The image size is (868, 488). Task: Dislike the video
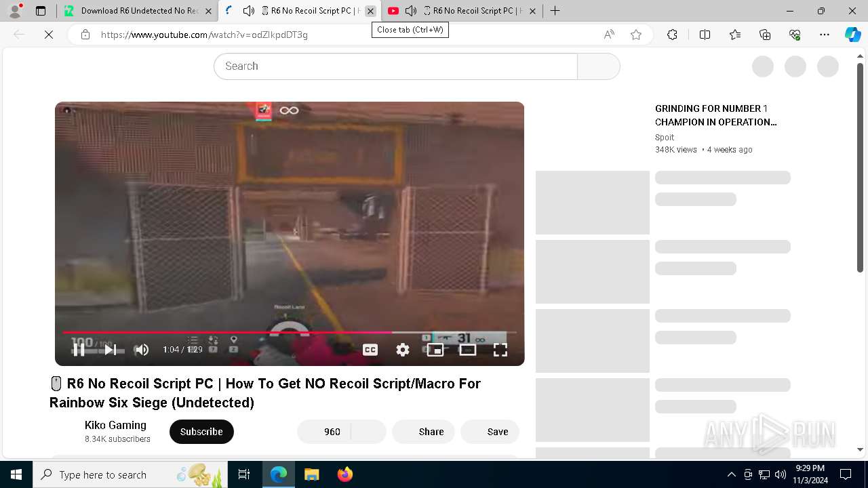click(x=369, y=432)
